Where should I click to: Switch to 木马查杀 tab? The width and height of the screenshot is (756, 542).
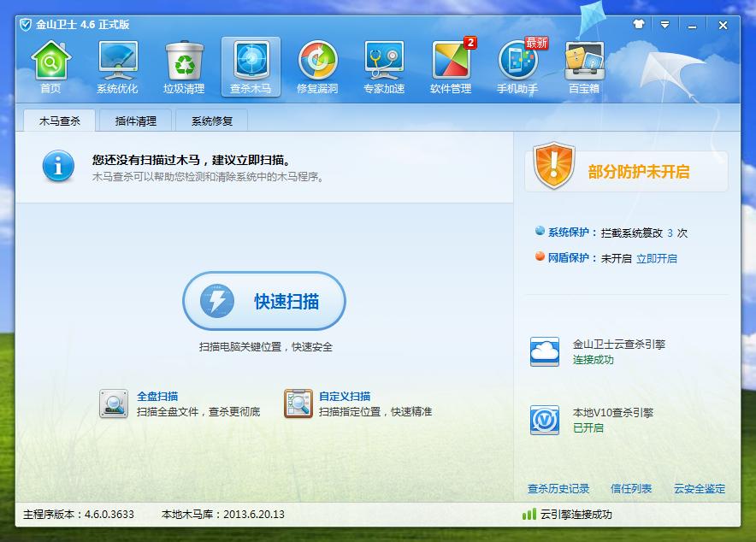[x=59, y=121]
